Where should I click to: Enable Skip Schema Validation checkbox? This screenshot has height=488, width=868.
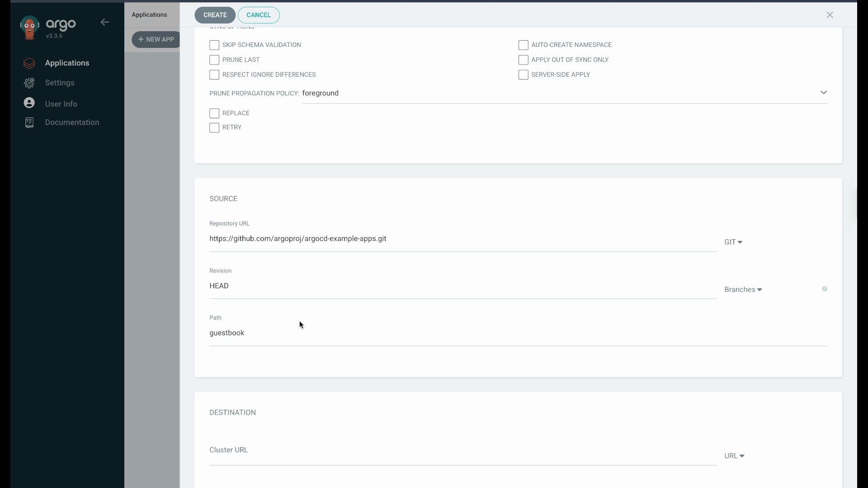click(214, 45)
